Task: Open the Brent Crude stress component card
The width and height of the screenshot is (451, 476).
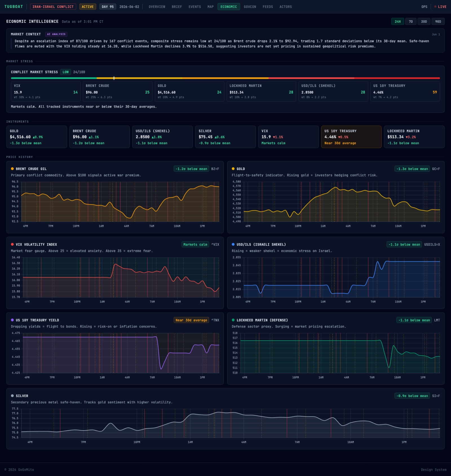Action: point(118,91)
